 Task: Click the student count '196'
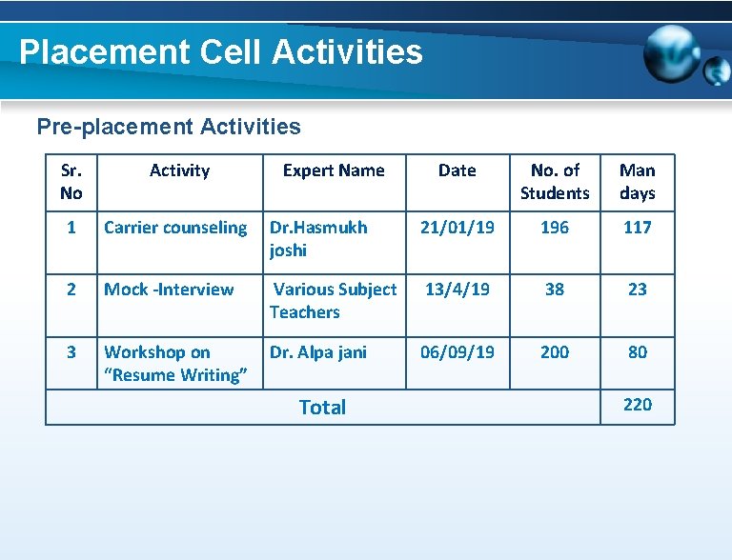[555, 228]
